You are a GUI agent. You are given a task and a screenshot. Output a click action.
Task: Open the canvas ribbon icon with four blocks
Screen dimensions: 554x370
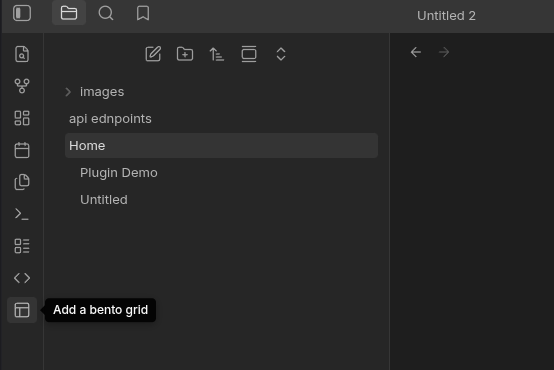22,118
